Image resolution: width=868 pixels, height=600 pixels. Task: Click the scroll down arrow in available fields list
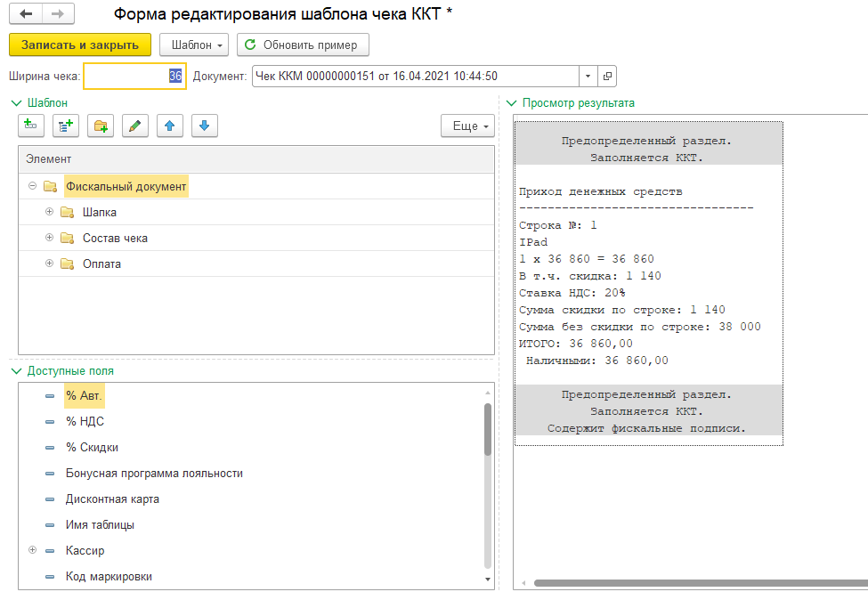[x=488, y=580]
